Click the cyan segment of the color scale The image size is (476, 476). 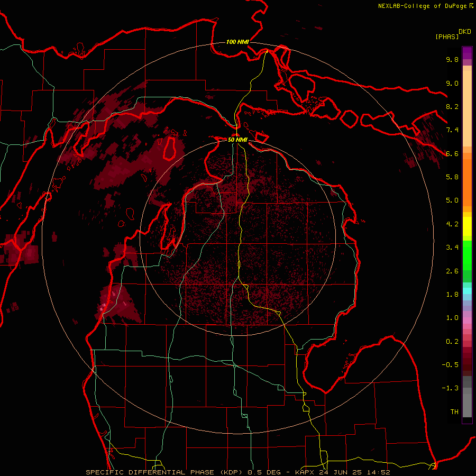(x=467, y=291)
